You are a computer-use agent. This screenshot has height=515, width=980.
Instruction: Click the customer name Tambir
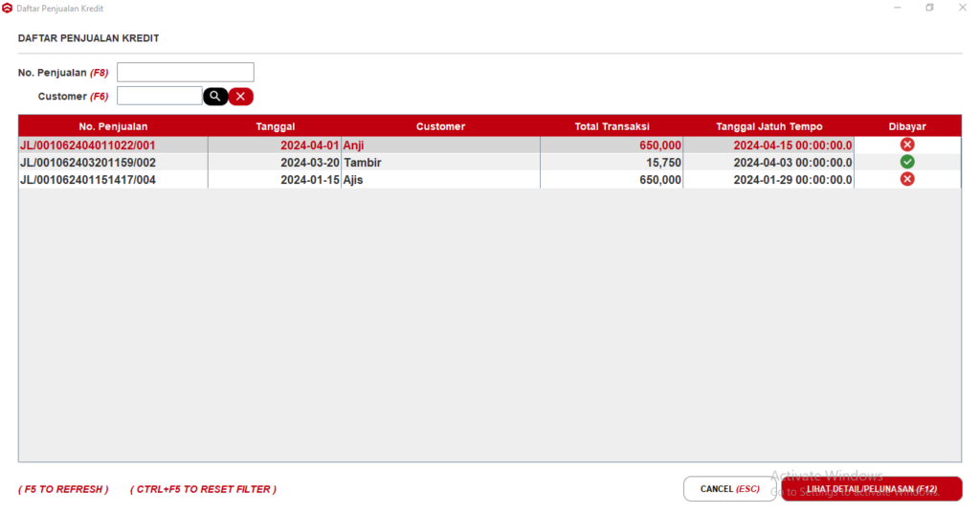pyautogui.click(x=363, y=163)
